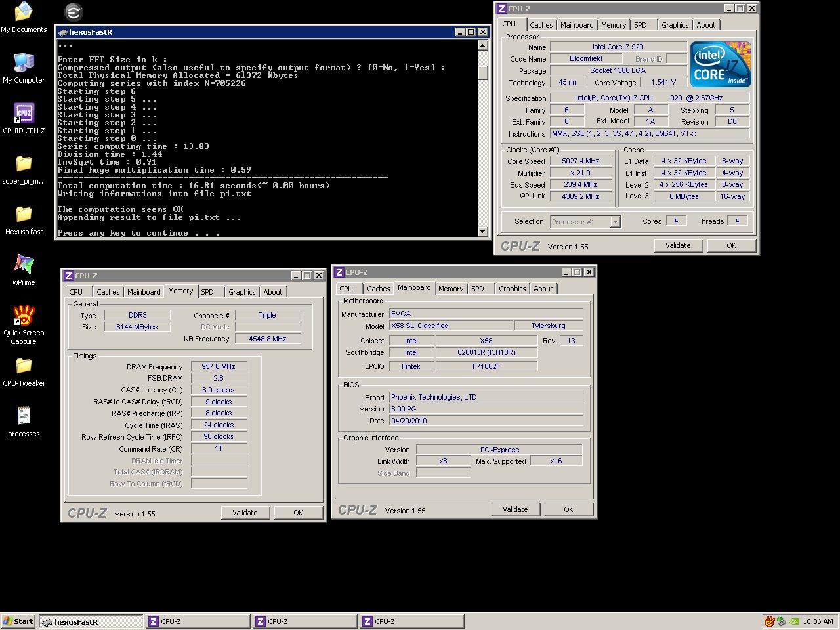This screenshot has height=630, width=840.
Task: Click the green hardware tray icon
Action: [782, 621]
